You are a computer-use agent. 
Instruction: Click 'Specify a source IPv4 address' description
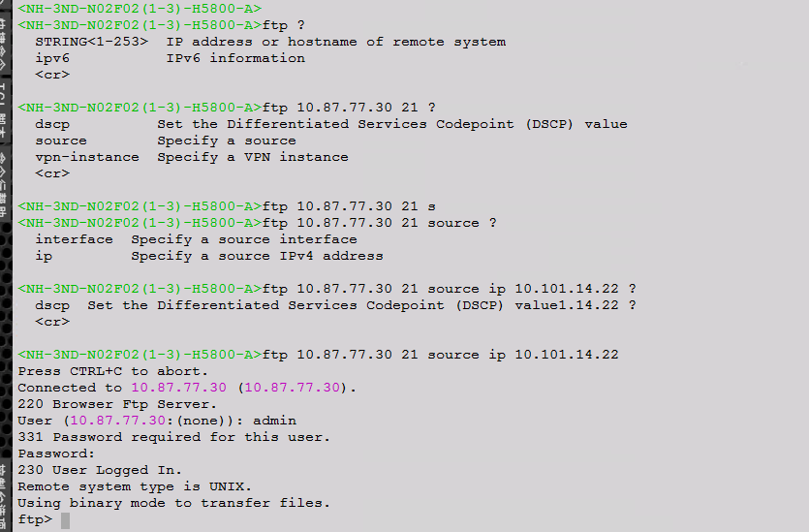click(x=257, y=256)
